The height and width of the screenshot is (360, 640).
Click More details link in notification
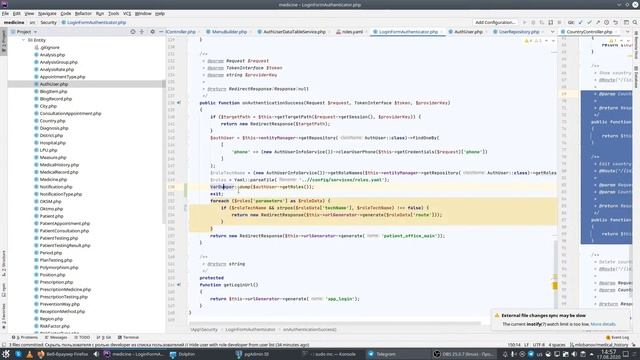point(603,324)
